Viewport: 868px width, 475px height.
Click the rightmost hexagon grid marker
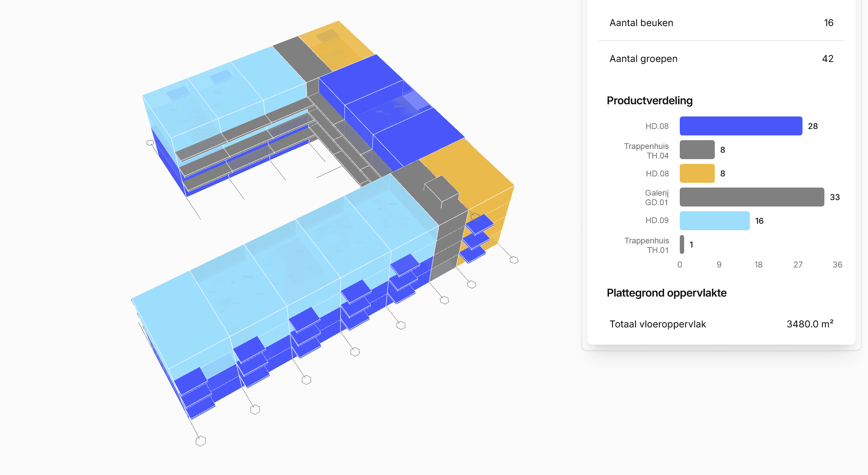click(514, 260)
